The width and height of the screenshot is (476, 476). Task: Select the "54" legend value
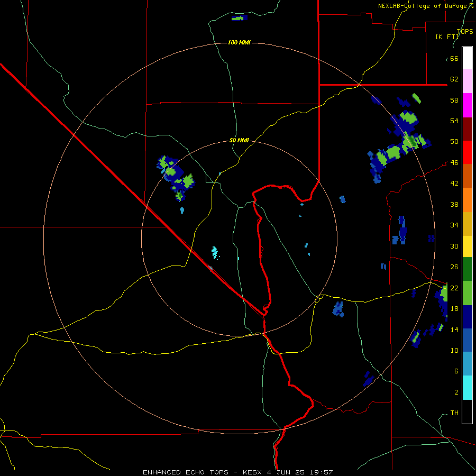pos(454,121)
